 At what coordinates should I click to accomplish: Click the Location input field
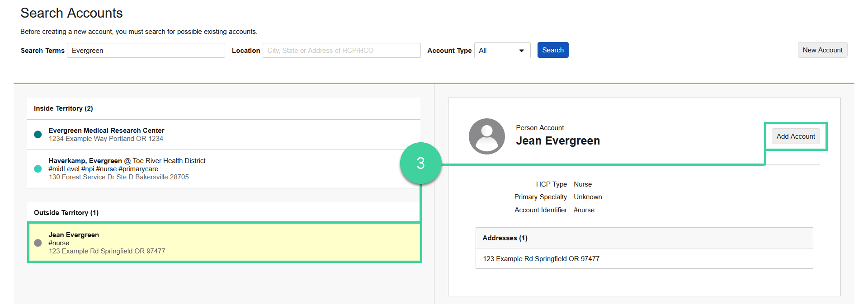click(341, 51)
